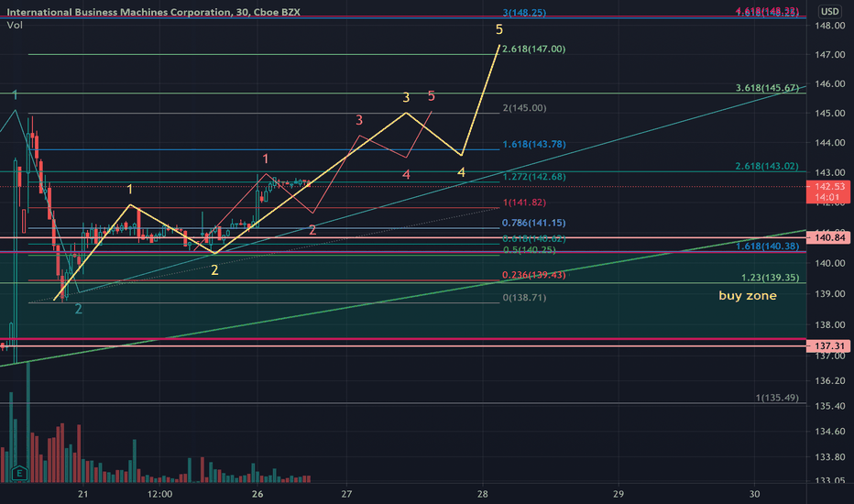Click the teal wave 1 label

[x=16, y=95]
